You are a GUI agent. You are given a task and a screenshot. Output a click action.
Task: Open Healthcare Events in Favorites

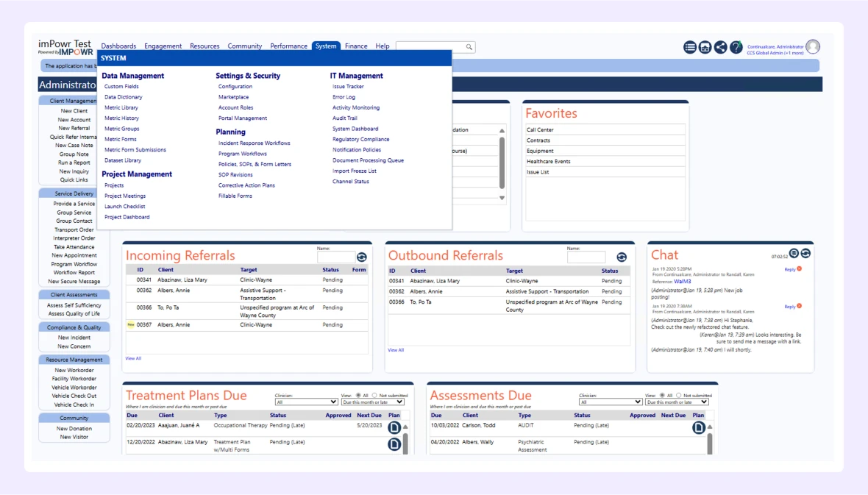tap(549, 162)
